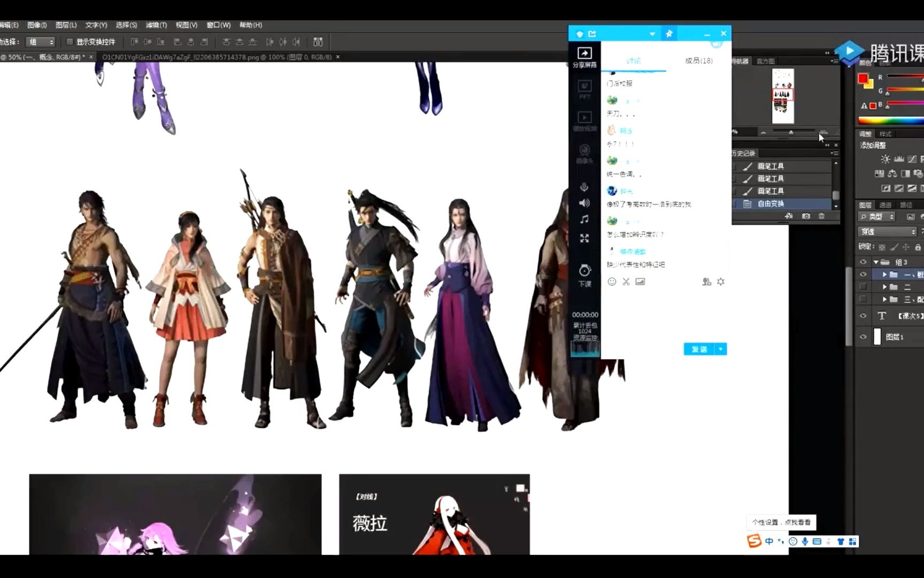
Task: Enable the 显示变换控件 checkbox
Action: 70,42
